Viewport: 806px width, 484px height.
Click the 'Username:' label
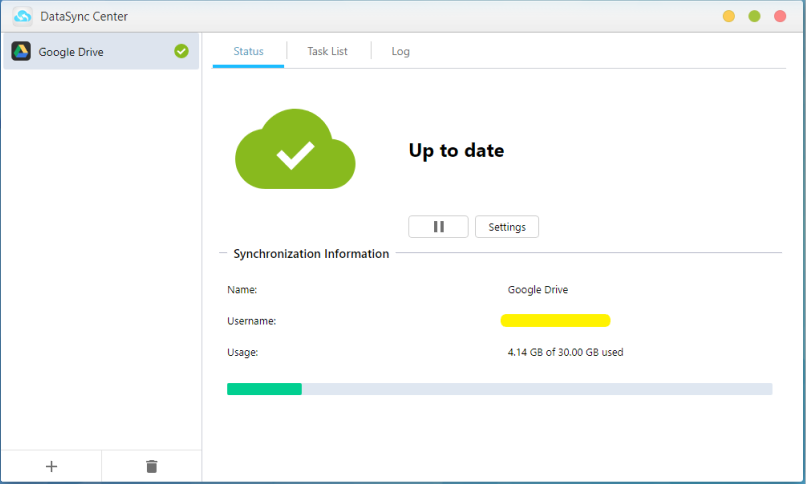tap(251, 321)
